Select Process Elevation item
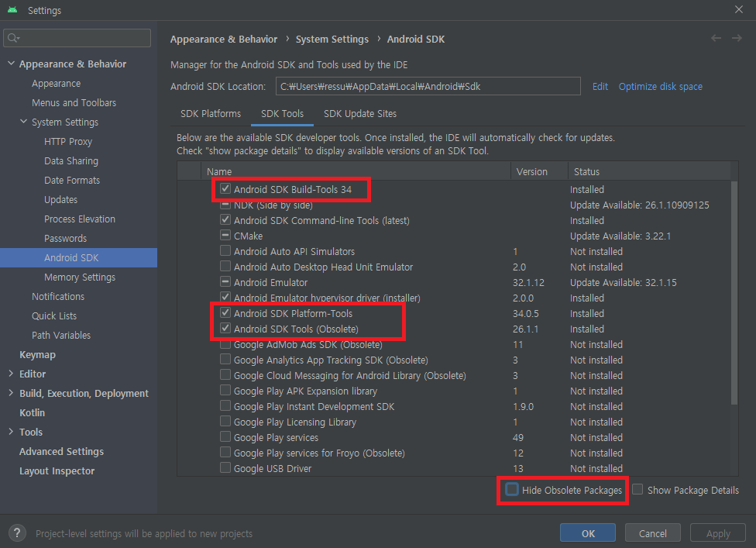 coord(80,219)
